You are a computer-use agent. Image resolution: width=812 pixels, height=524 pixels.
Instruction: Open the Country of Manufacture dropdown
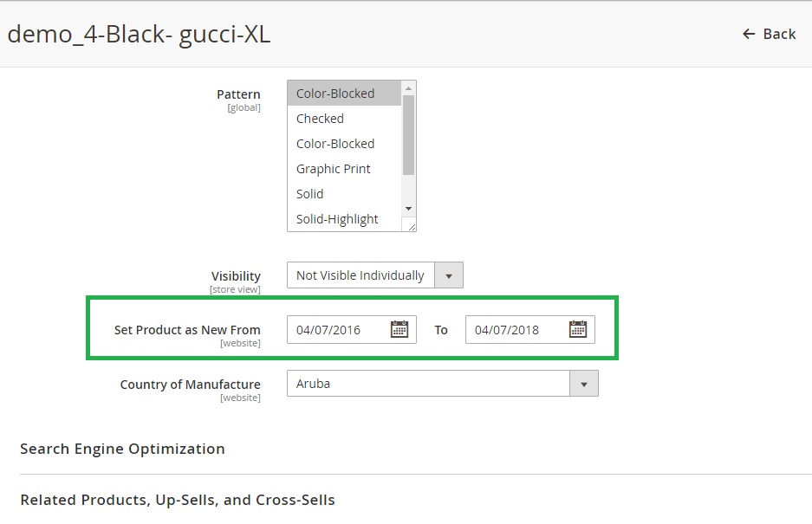(x=442, y=384)
